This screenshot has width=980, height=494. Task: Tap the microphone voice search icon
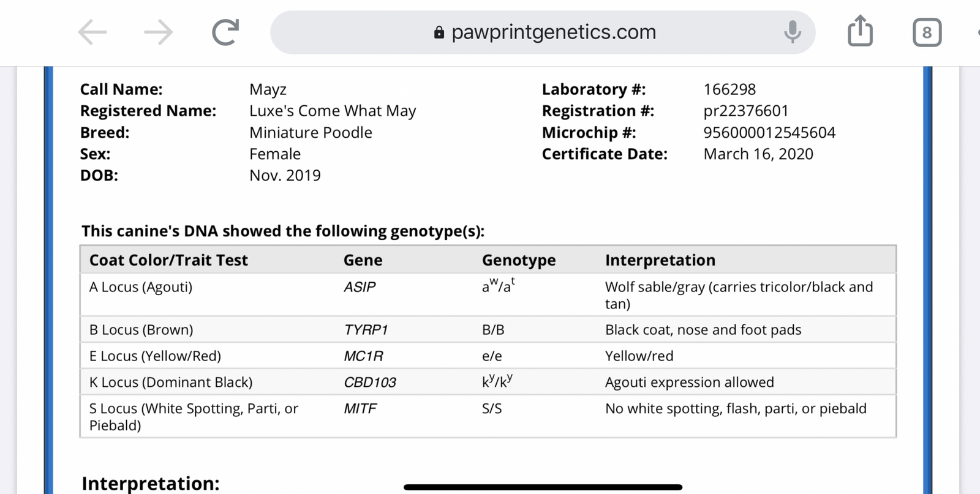[x=792, y=32]
